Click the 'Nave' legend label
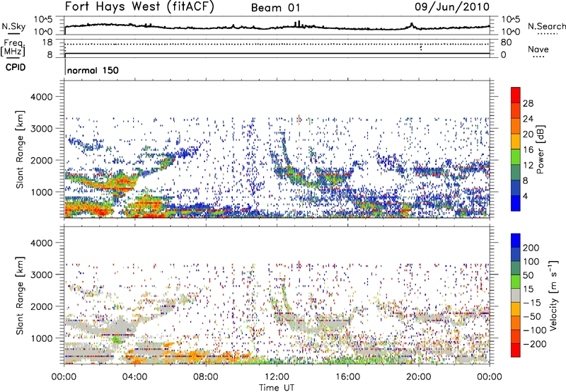Screen dimensions: 566x392 (538, 49)
